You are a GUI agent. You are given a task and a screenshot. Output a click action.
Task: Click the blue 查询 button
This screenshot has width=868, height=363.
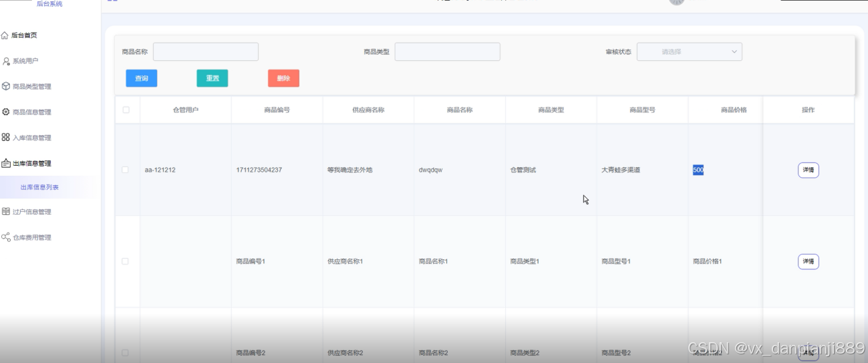[x=142, y=78]
